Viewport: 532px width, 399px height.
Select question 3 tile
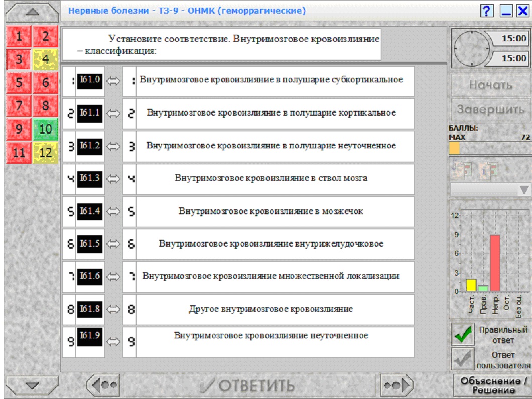tap(19, 59)
